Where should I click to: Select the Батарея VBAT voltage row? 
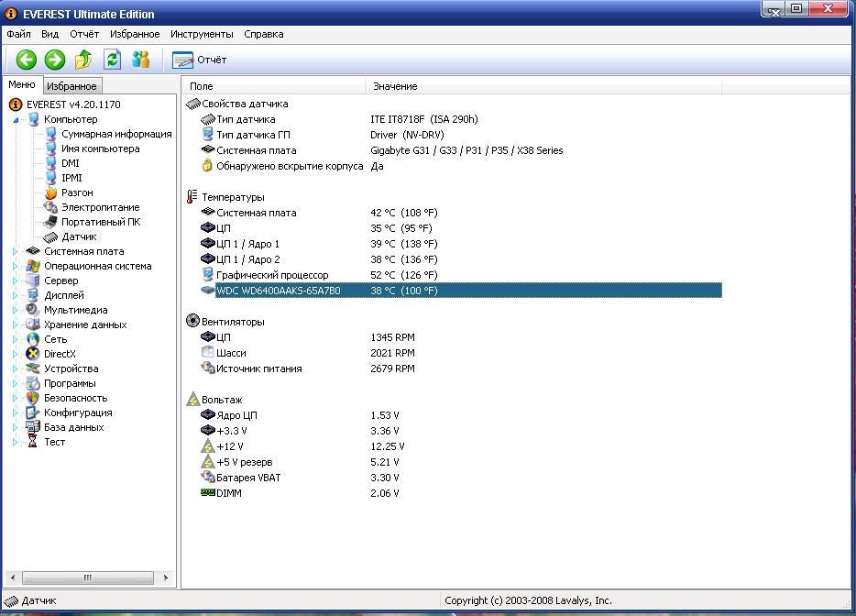461,478
